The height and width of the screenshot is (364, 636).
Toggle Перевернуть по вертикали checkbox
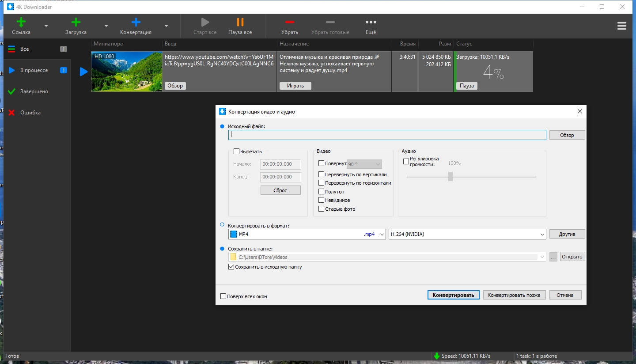[x=322, y=174]
